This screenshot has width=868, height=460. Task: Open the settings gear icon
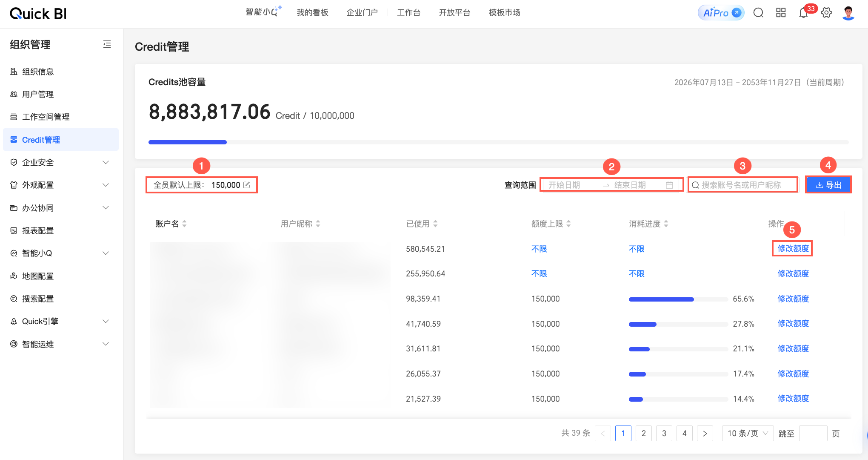[826, 13]
